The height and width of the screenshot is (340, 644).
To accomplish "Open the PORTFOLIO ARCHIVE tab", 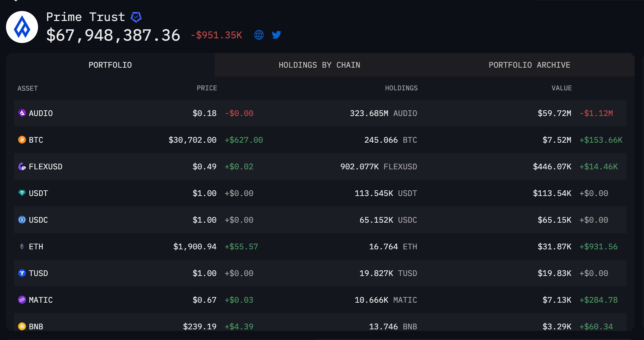I will click(x=530, y=65).
